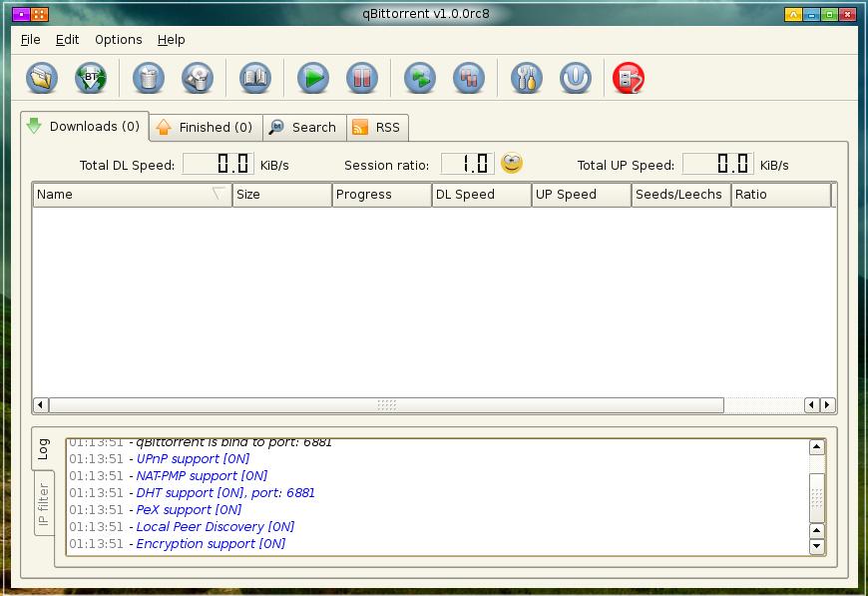
Task: Click the Total UP Speed LCD display
Action: 718,164
